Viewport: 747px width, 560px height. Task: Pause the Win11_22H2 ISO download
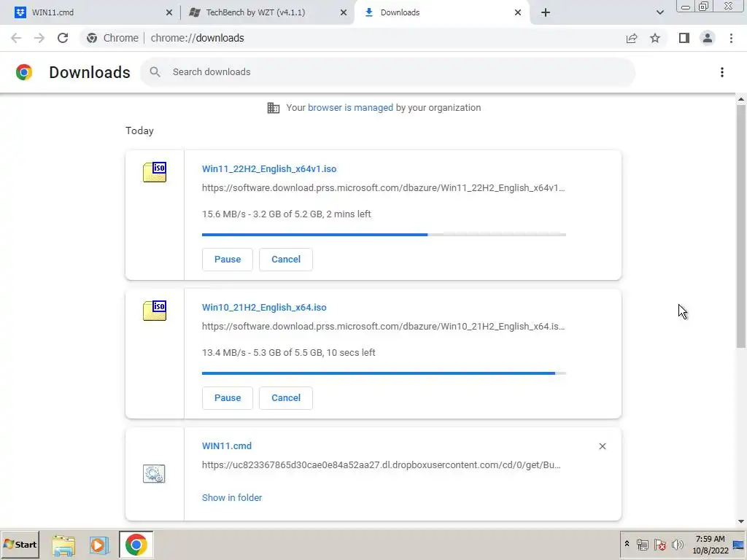tap(228, 260)
